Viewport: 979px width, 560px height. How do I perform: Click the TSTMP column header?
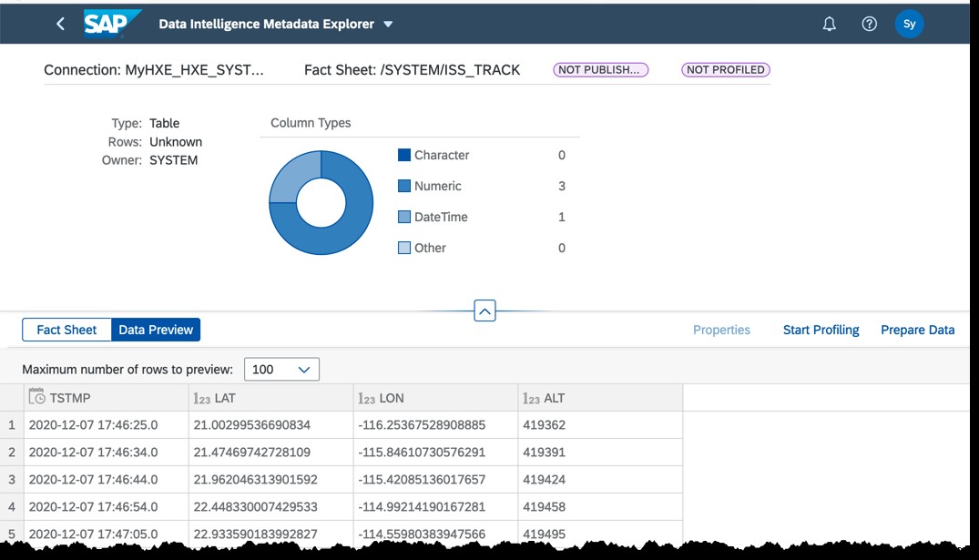107,398
